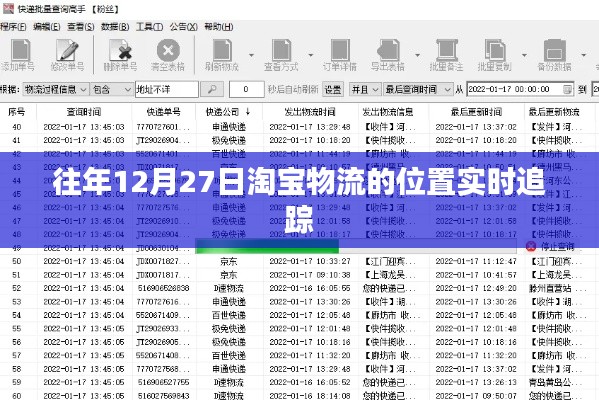This screenshot has width=599, height=400.
Task: Open the 公告(X) menu
Action: tap(183, 27)
